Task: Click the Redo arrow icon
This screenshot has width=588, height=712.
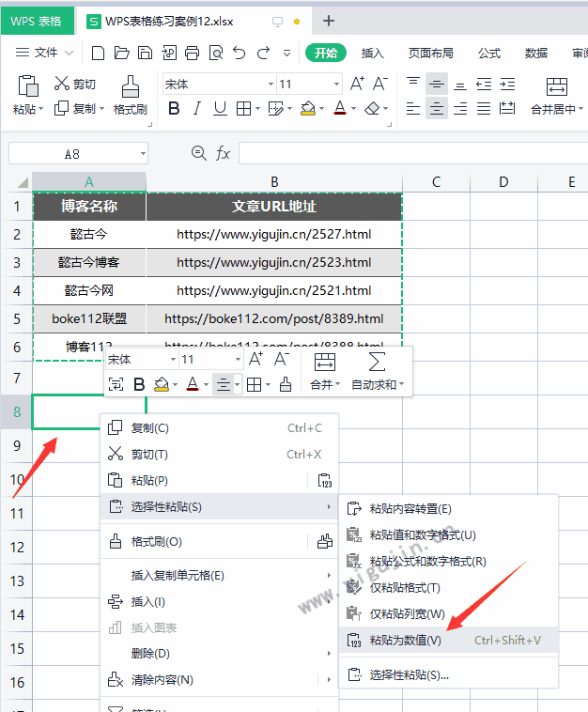Action: (263, 54)
